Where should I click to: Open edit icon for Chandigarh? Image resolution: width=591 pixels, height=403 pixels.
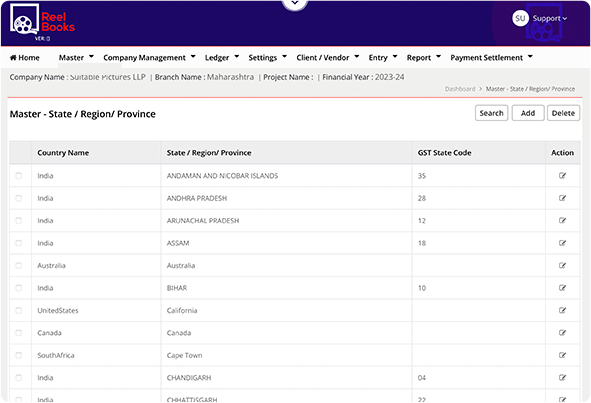pyautogui.click(x=562, y=377)
